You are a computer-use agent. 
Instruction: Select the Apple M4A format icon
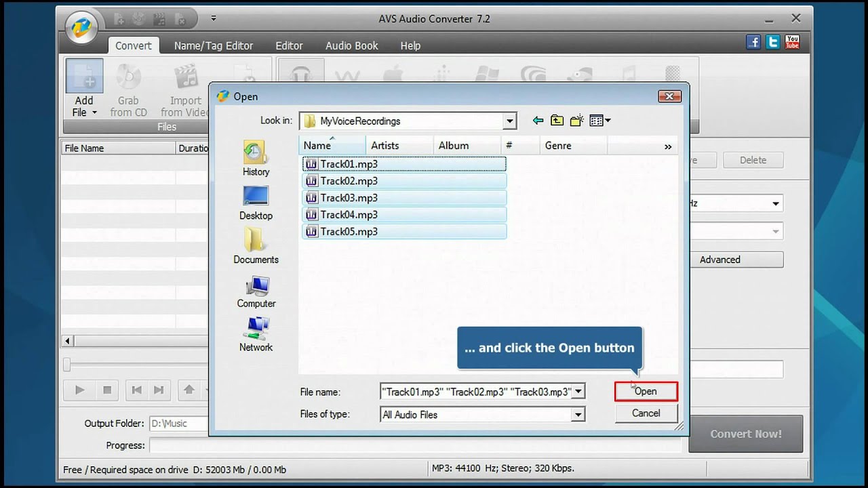393,73
